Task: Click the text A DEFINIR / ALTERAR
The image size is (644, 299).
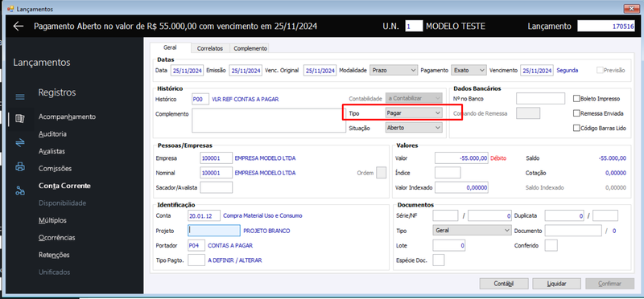Action: (235, 260)
